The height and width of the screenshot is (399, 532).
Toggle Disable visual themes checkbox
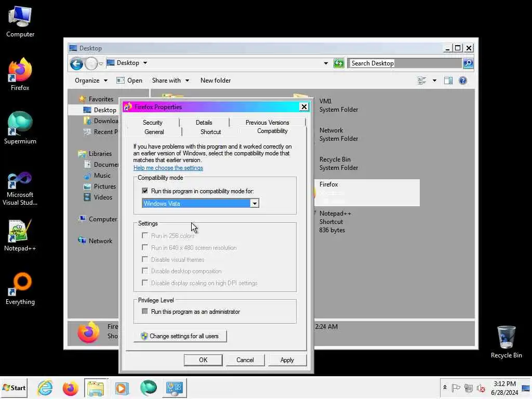[145, 259]
